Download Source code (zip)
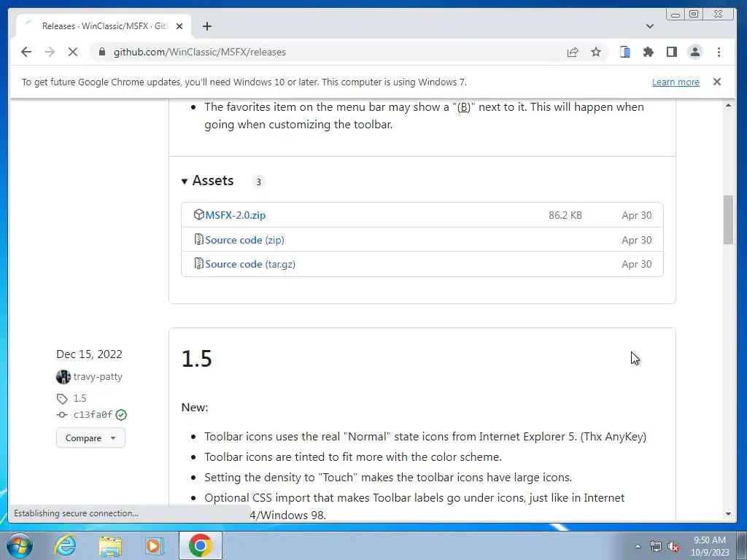747x560 pixels. point(244,240)
